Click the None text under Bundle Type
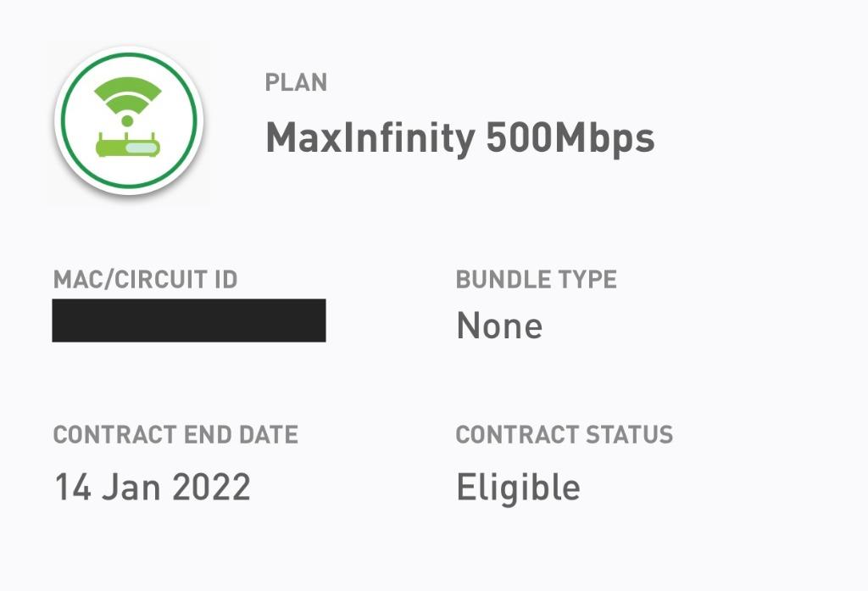The image size is (868, 591). (499, 325)
